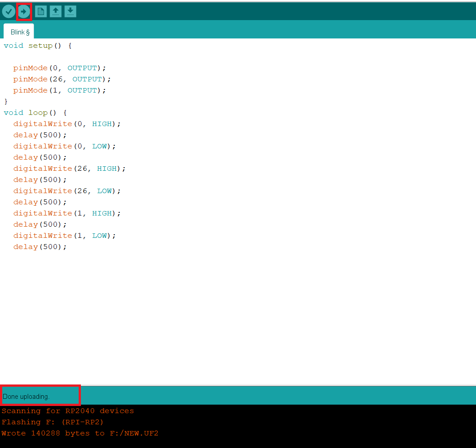Click the Verify checkmark icon
The width and height of the screenshot is (476, 448).
click(x=8, y=12)
